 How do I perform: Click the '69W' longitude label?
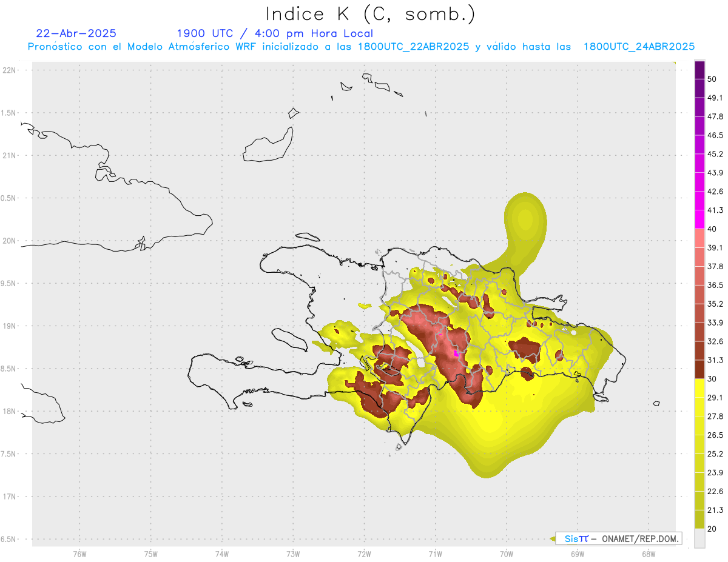pos(578,554)
